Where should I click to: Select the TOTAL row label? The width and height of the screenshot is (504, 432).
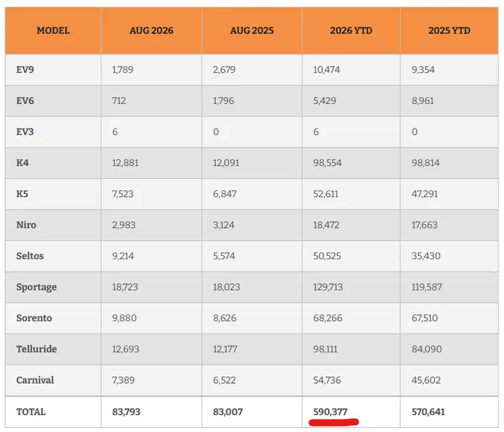(31, 412)
